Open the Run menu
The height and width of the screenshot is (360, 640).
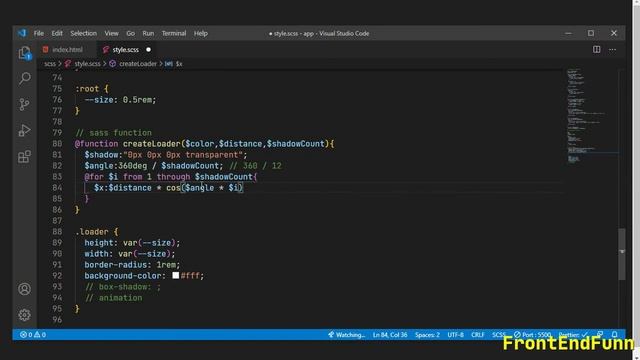coord(148,33)
